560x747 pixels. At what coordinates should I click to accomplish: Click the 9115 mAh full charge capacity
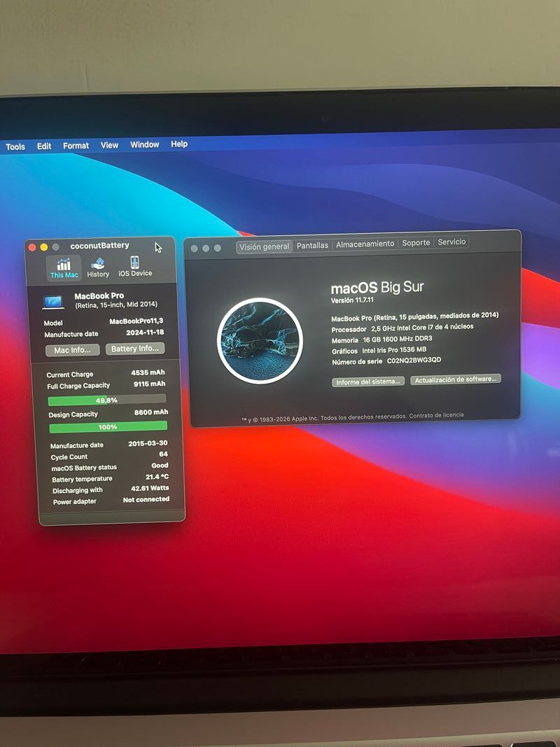point(150,384)
